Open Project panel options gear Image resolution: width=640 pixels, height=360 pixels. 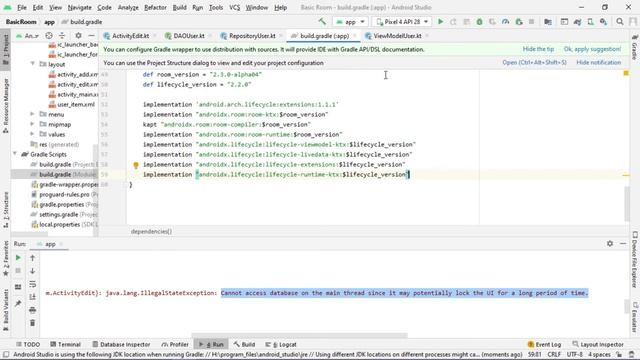point(78,36)
